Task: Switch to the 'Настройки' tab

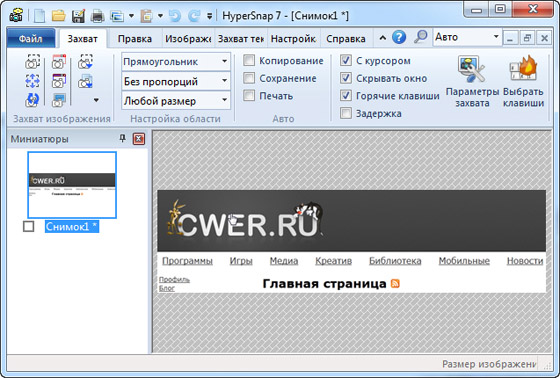Action: 293,39
